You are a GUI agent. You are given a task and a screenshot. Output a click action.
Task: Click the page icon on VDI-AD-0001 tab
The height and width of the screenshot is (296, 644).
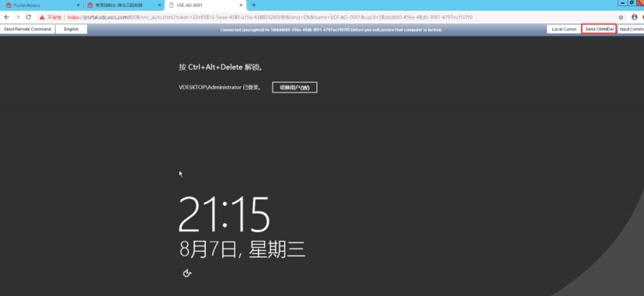click(171, 5)
